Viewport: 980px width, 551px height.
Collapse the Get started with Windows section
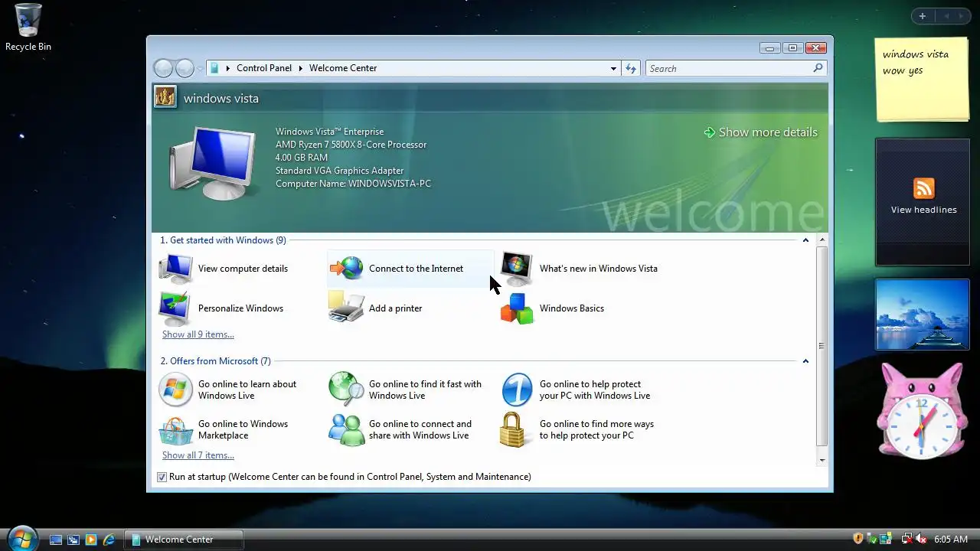(x=805, y=240)
